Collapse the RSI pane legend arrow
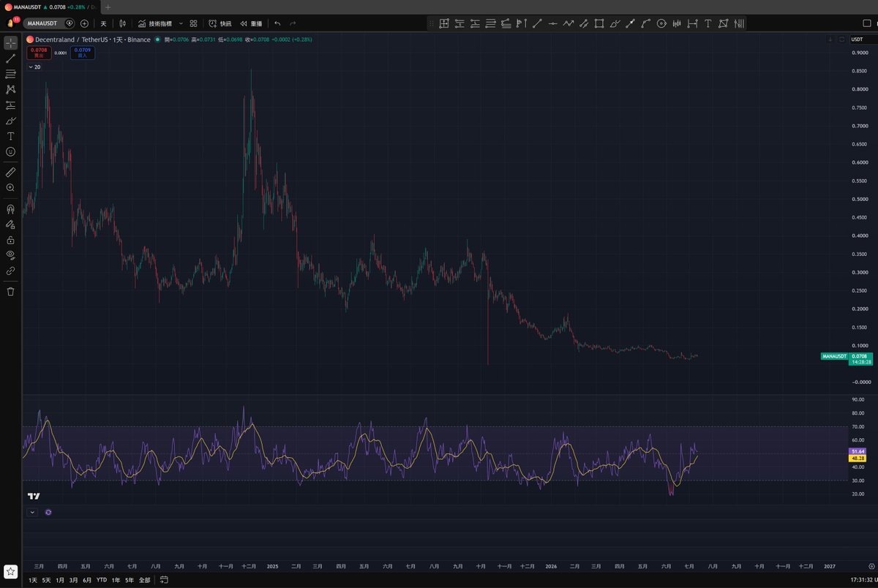 pyautogui.click(x=32, y=512)
